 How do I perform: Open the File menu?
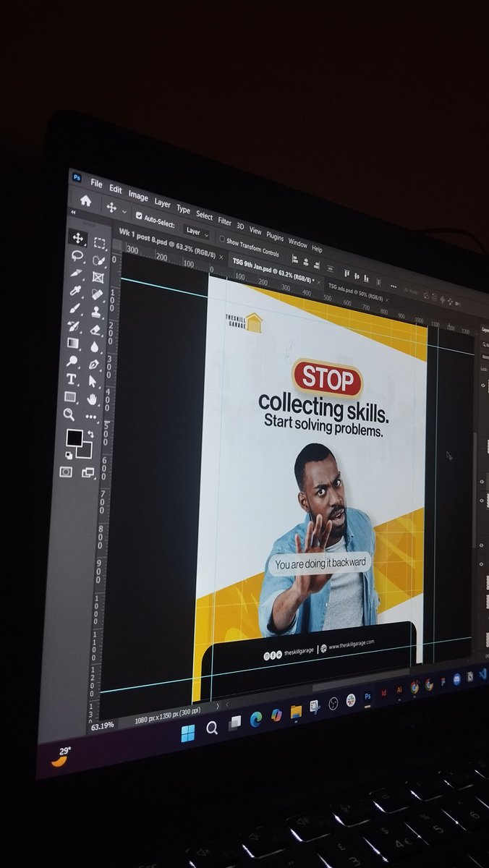coord(96,184)
